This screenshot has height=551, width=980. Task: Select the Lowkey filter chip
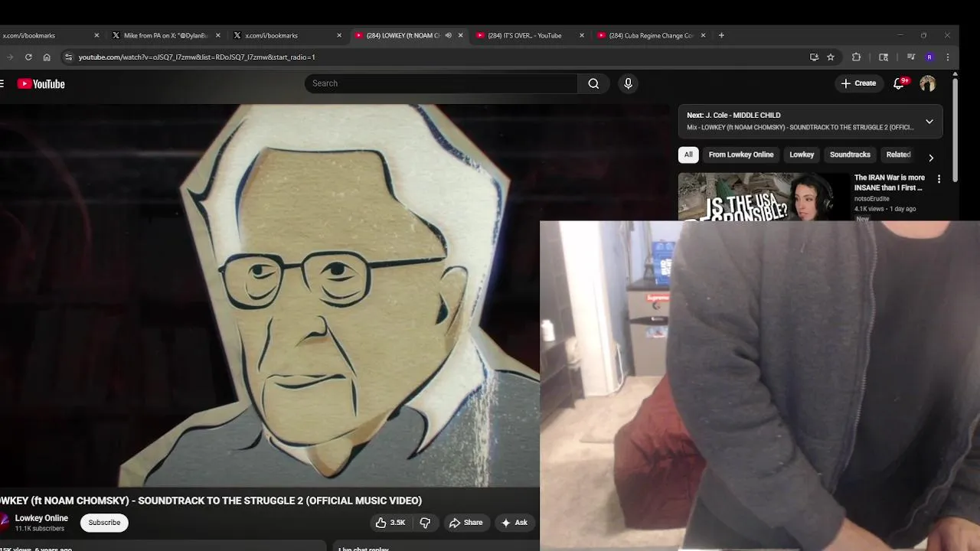click(802, 155)
